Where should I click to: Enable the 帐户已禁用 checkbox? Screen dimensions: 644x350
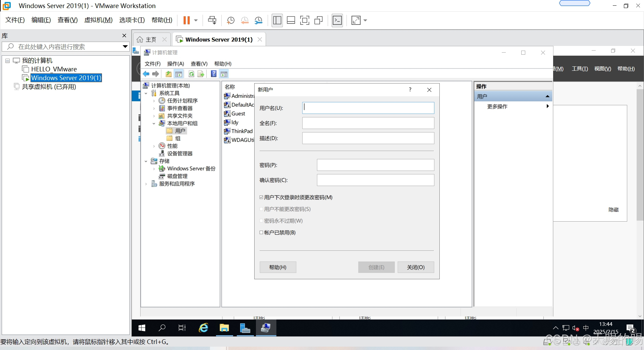(261, 233)
